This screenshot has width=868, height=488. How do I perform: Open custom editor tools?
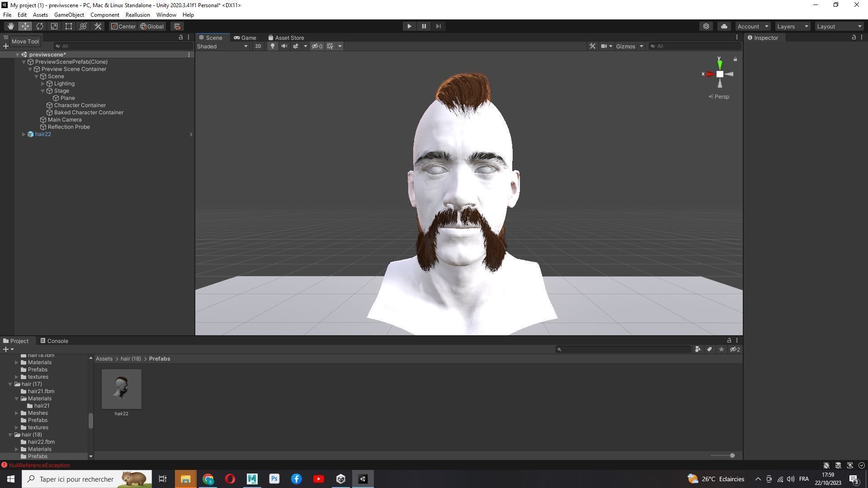[98, 26]
